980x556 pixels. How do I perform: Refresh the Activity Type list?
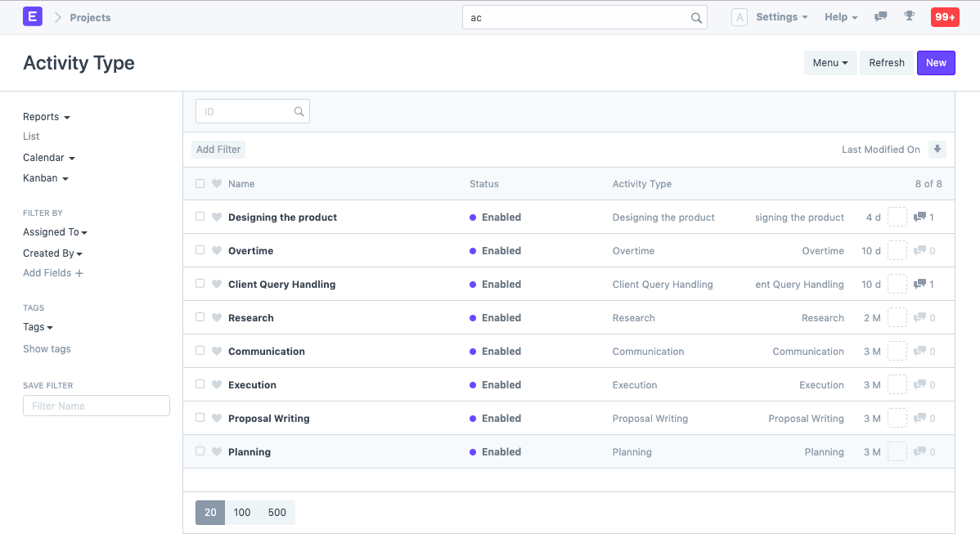886,62
